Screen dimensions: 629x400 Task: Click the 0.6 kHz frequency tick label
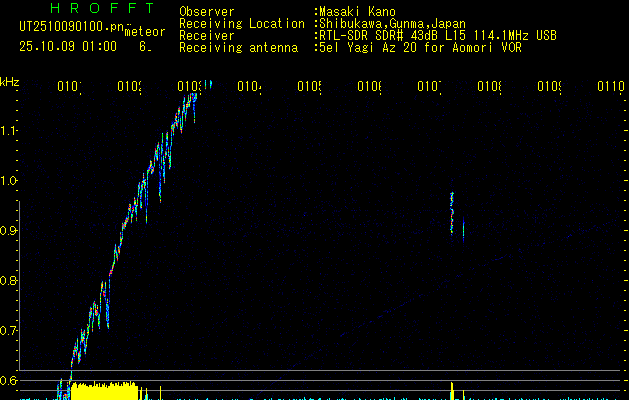tap(9, 380)
